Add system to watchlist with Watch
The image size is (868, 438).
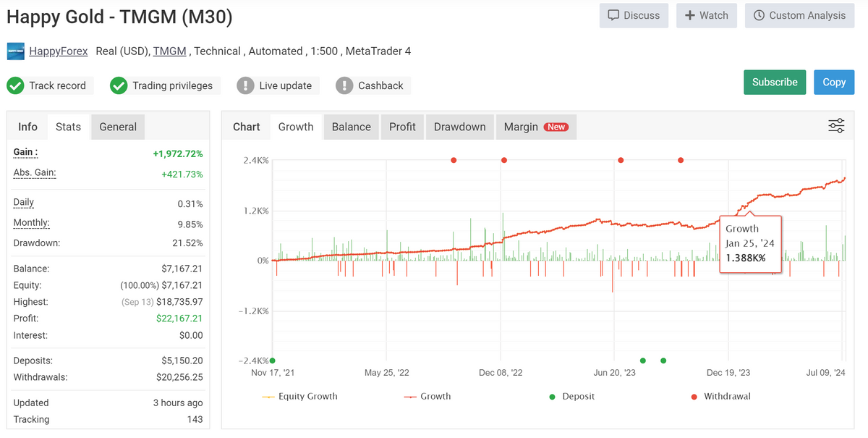706,15
